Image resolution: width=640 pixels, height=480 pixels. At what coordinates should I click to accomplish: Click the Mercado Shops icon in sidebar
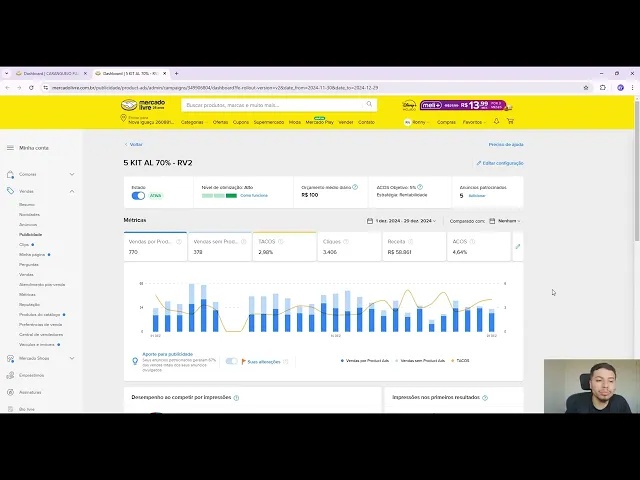click(10, 358)
